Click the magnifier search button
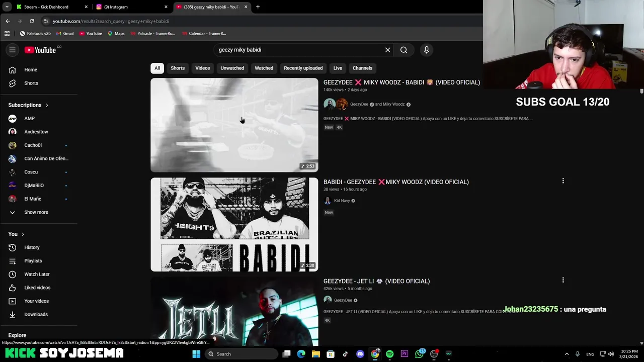The image size is (644, 362). point(404,50)
